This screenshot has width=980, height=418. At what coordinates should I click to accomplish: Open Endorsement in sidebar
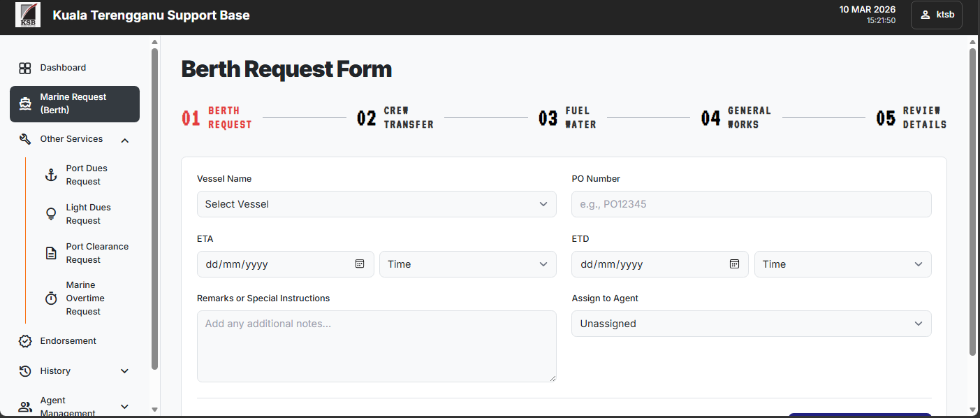click(75, 341)
